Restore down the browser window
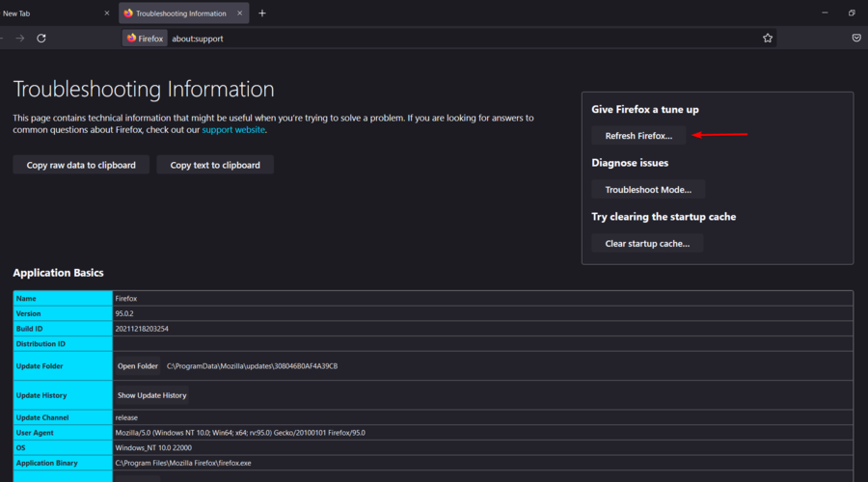The width and height of the screenshot is (868, 482). click(852, 13)
